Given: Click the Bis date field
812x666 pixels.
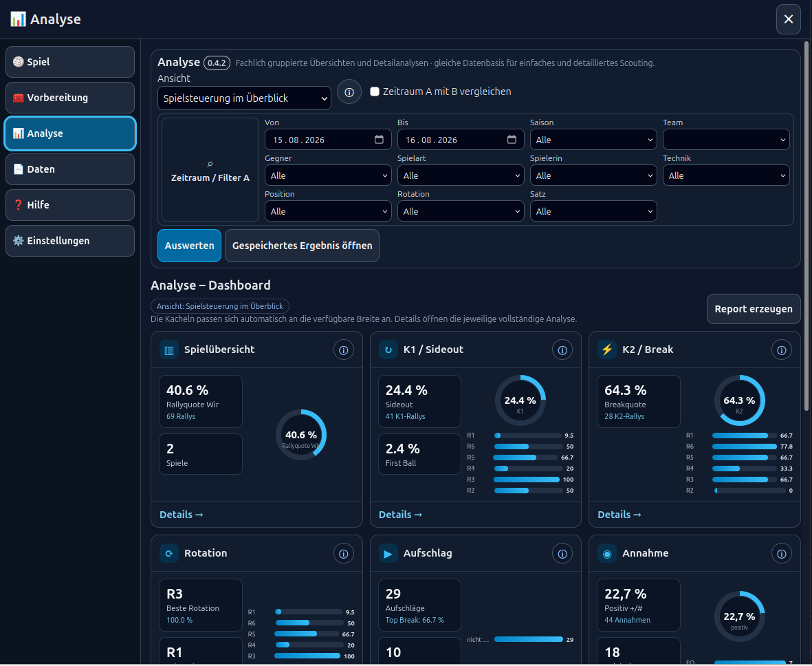Looking at the screenshot, I should coord(461,140).
